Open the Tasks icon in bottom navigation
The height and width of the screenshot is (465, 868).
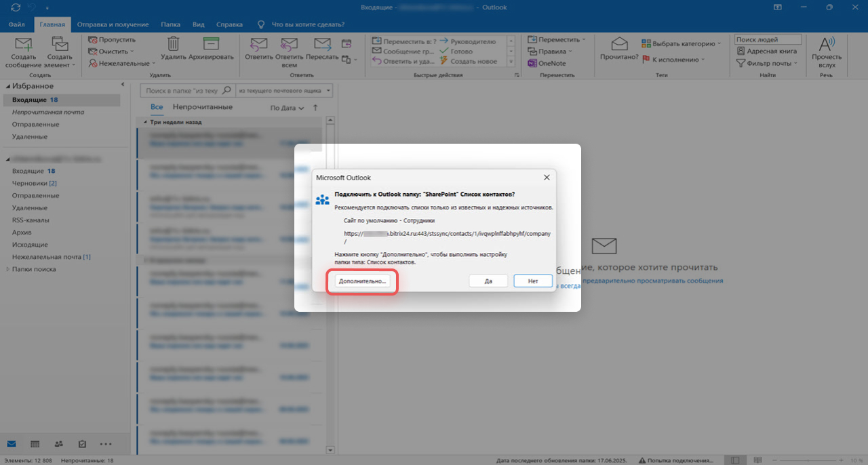pos(82,444)
